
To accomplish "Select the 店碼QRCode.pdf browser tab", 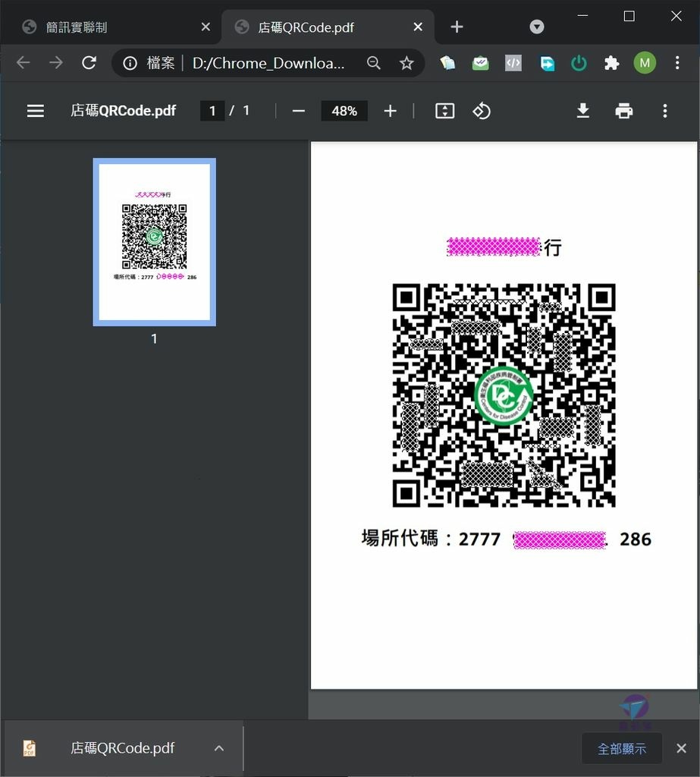I will coord(328,27).
